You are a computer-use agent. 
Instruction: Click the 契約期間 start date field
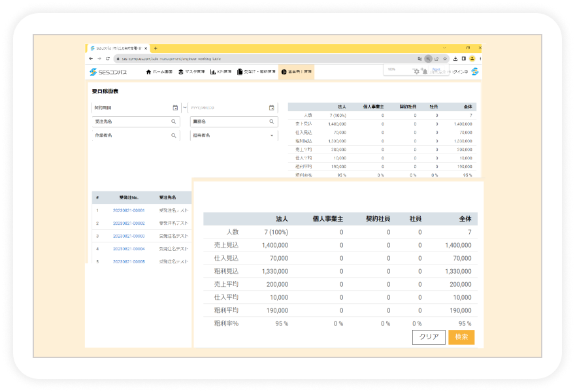[135, 108]
